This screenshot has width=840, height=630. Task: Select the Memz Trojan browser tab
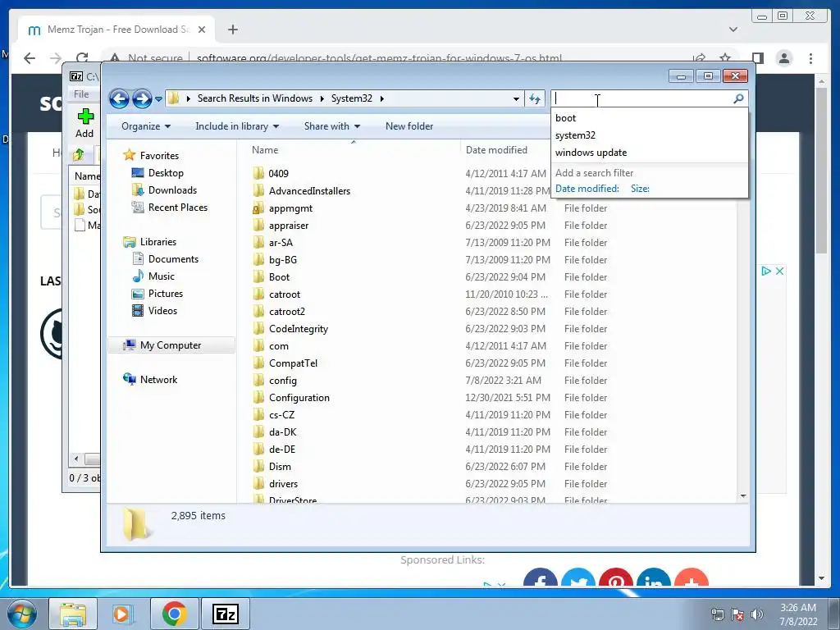pos(116,30)
